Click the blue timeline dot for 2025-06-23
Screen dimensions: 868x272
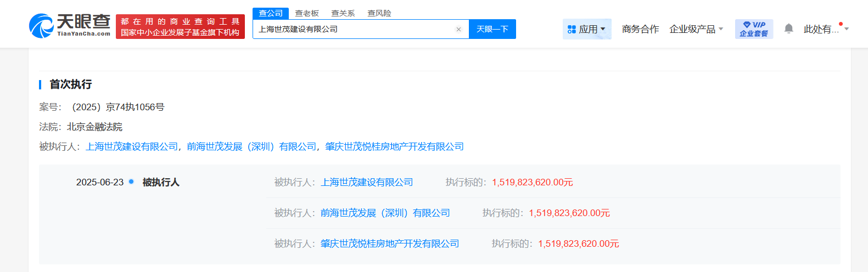click(x=131, y=182)
